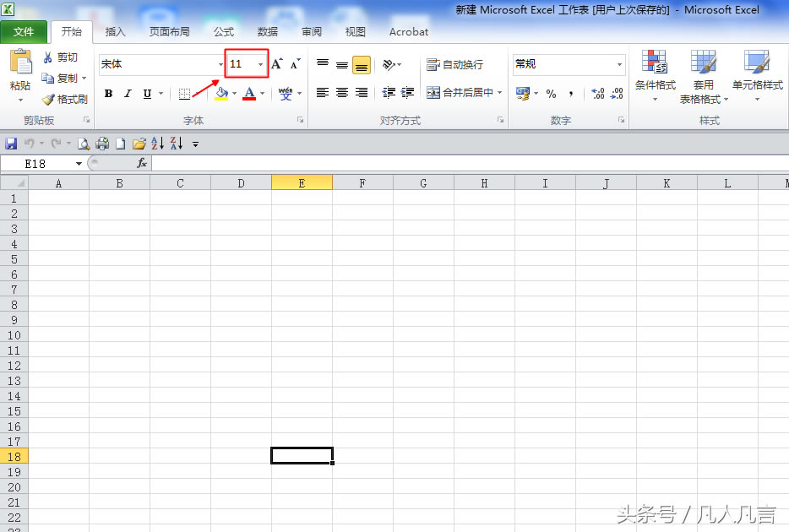Image resolution: width=789 pixels, height=532 pixels.
Task: Expand the font size dropdown showing 11
Action: tap(260, 64)
